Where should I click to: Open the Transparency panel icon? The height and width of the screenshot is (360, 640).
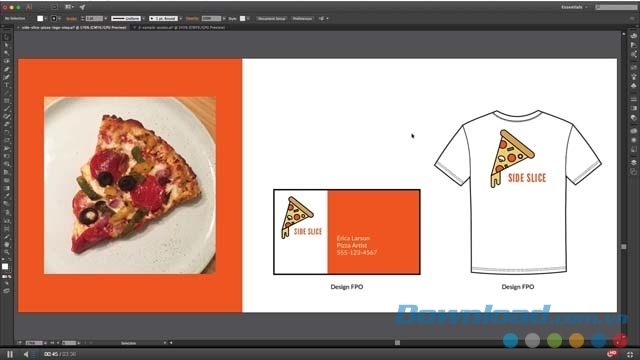coord(633,118)
